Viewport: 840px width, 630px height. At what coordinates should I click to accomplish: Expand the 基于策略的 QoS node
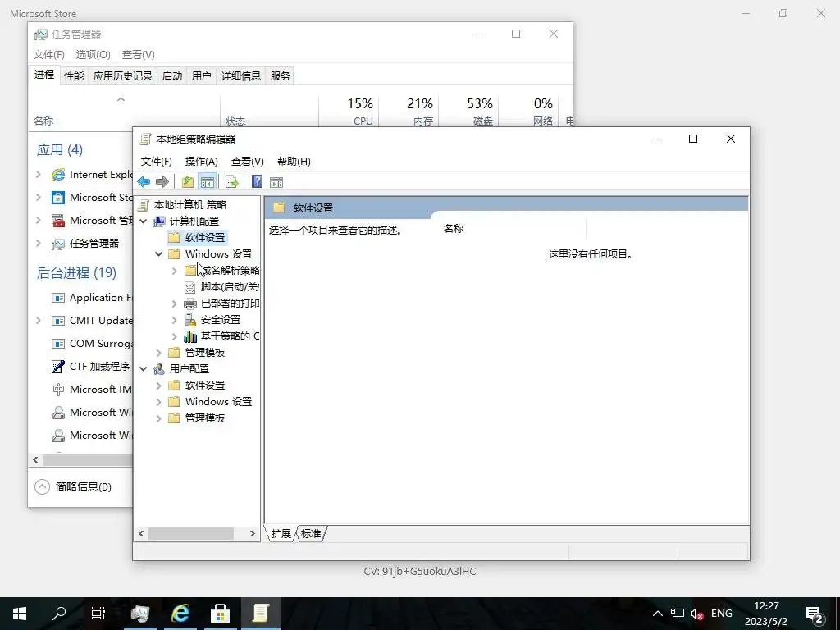[x=174, y=336]
